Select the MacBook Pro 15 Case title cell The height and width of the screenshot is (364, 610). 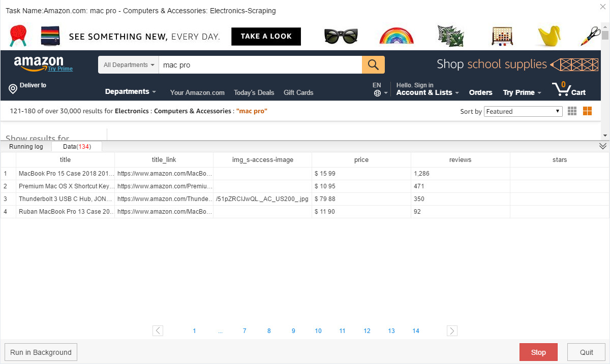point(65,174)
